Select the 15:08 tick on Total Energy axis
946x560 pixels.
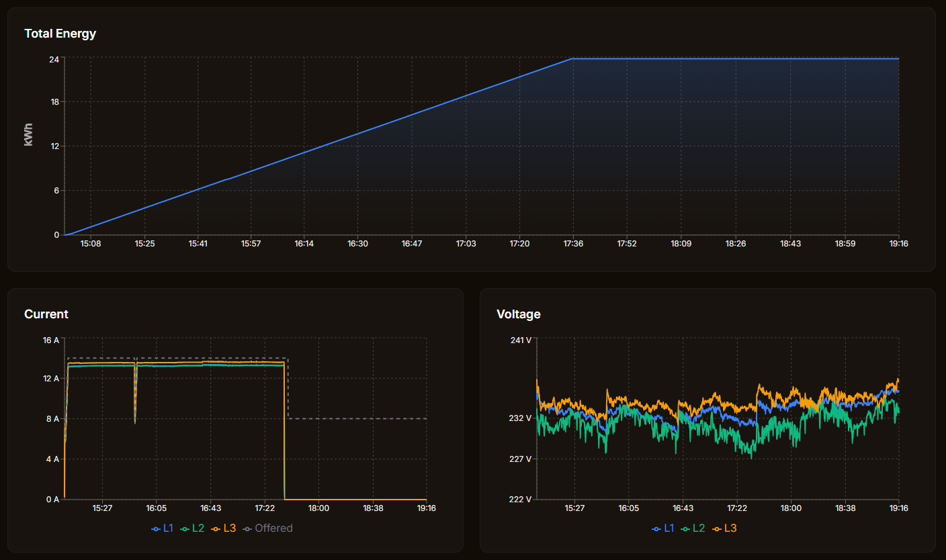91,244
